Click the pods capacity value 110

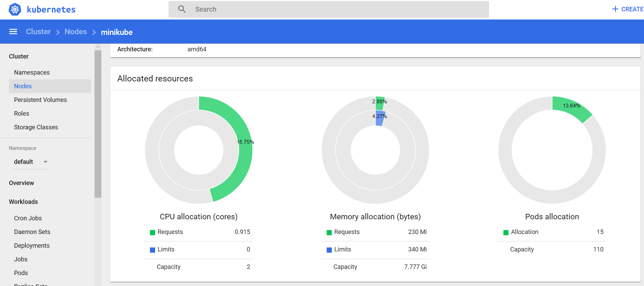[x=598, y=249]
